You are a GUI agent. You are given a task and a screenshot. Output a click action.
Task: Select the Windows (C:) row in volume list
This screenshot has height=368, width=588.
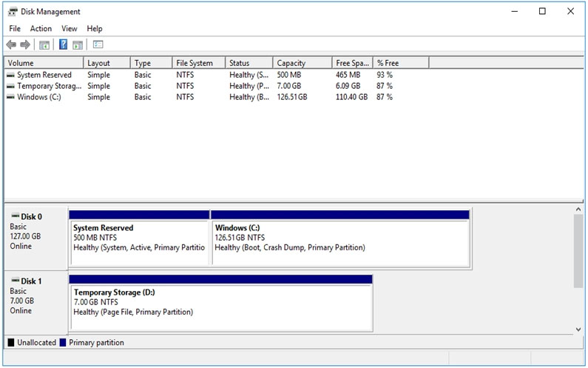[38, 97]
